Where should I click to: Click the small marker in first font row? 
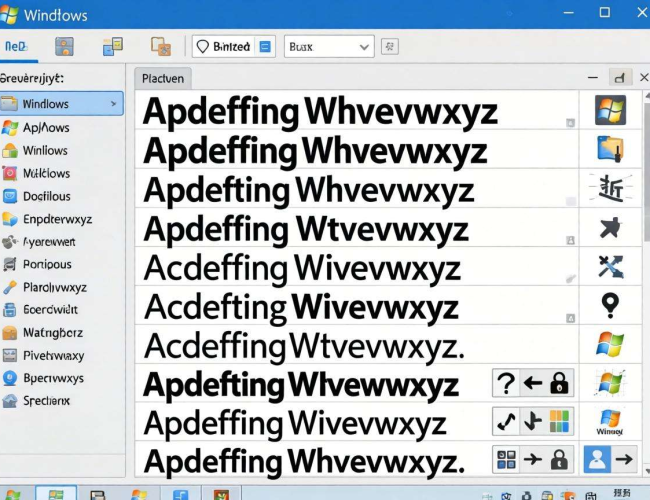click(570, 123)
